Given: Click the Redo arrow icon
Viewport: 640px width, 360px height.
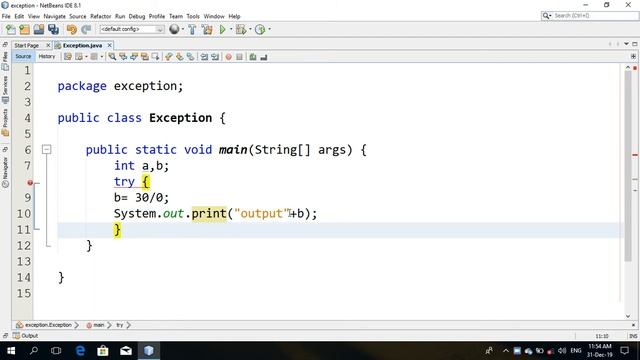Looking at the screenshot, I should pyautogui.click(x=86, y=29).
